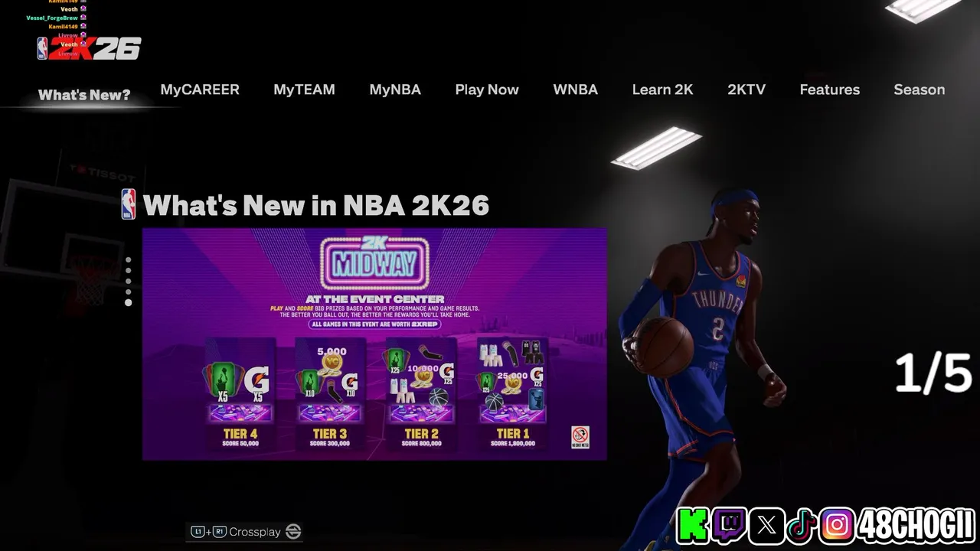Click the Vessel_ForgeBrew chat name

pos(51,18)
